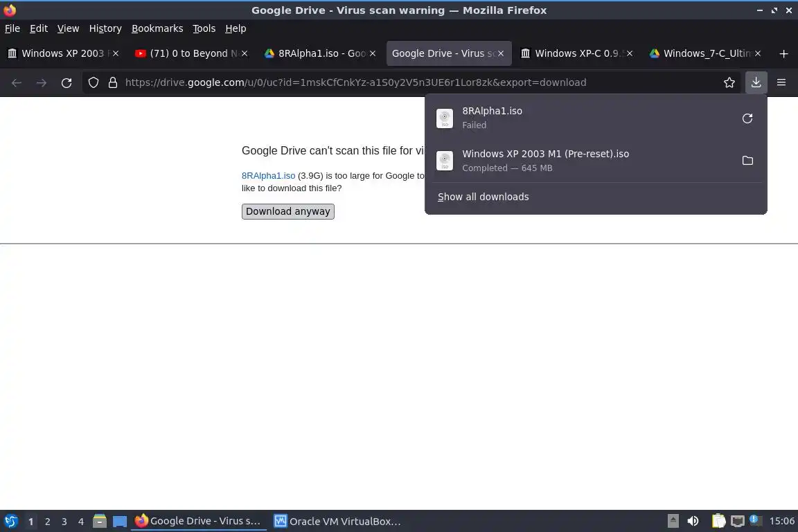Close the Virus scan warning tab

(x=501, y=53)
